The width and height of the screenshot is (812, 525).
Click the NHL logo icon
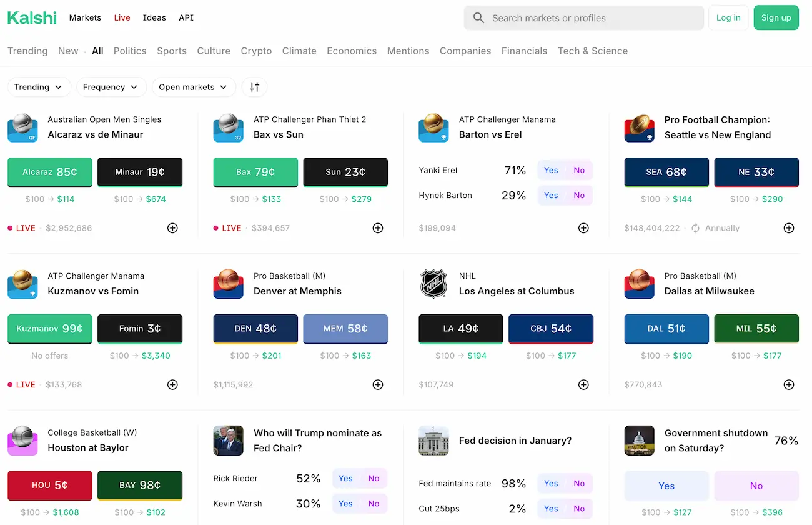tap(433, 284)
